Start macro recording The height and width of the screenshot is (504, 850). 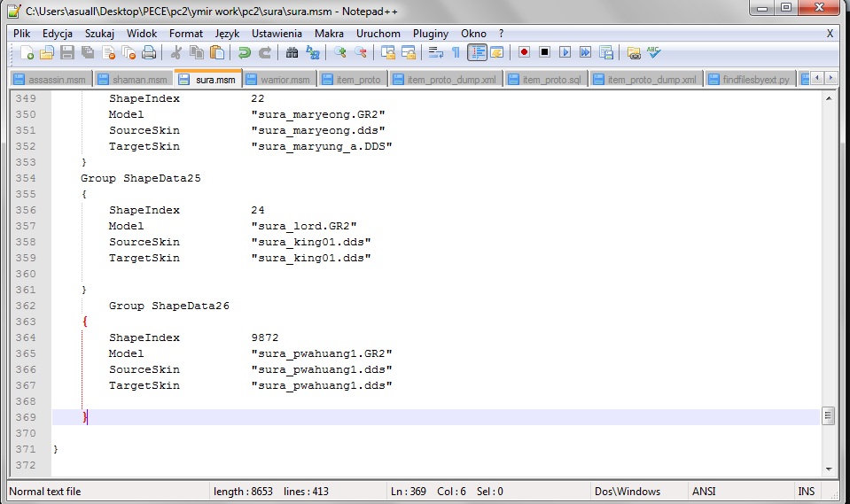[524, 52]
